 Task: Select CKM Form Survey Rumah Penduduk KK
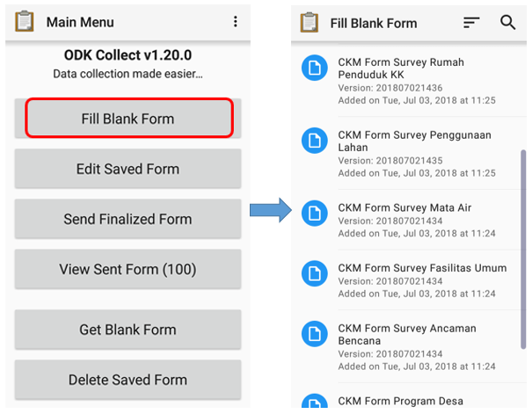coord(409,82)
